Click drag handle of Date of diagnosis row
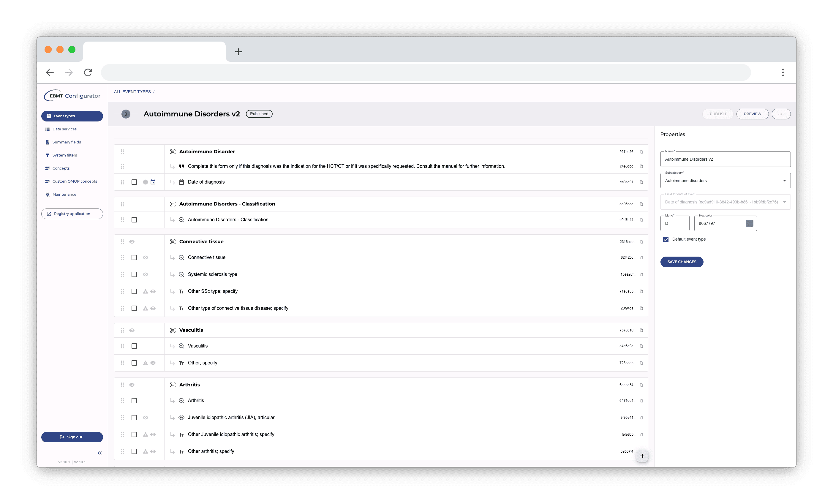This screenshot has height=504, width=833. point(122,182)
